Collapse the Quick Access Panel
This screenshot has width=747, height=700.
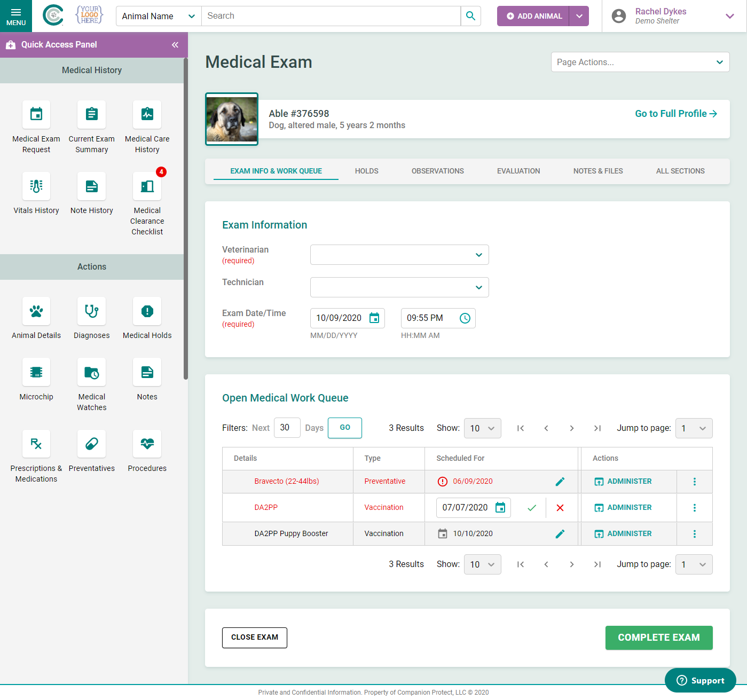[175, 45]
